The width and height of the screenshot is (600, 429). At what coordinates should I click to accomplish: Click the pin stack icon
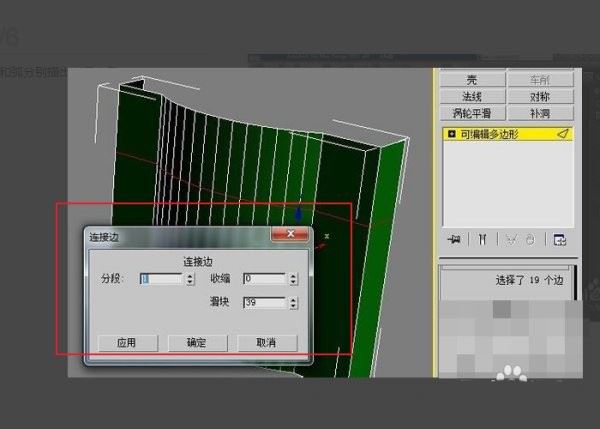[454, 240]
